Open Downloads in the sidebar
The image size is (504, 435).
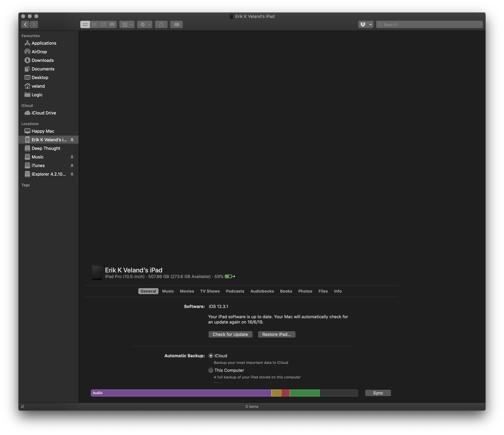click(49, 60)
